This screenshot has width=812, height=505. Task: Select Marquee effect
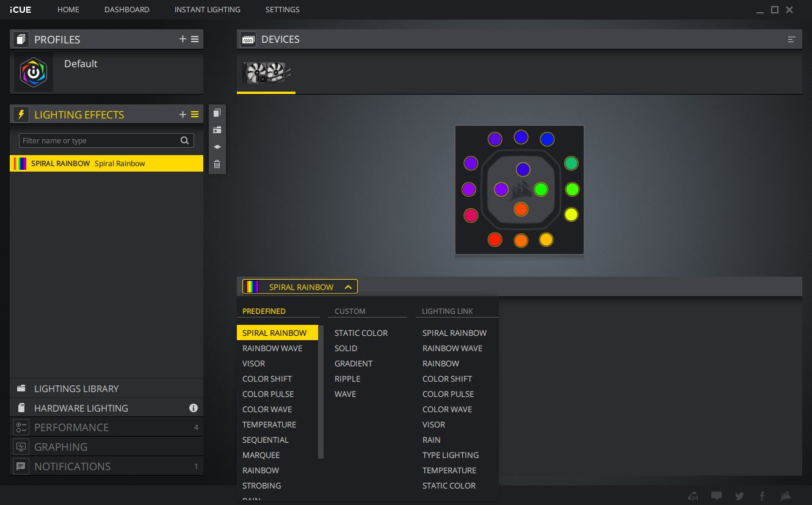261,455
